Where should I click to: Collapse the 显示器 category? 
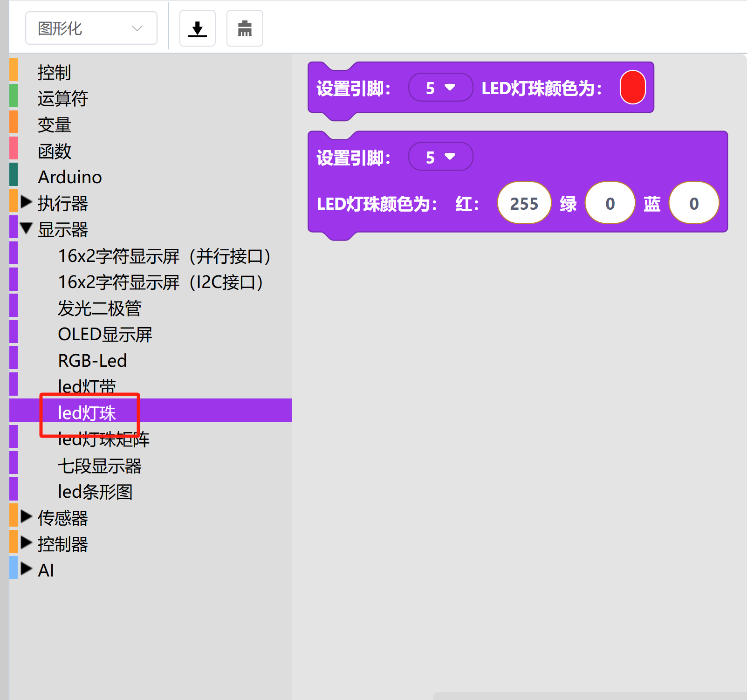pos(27,229)
